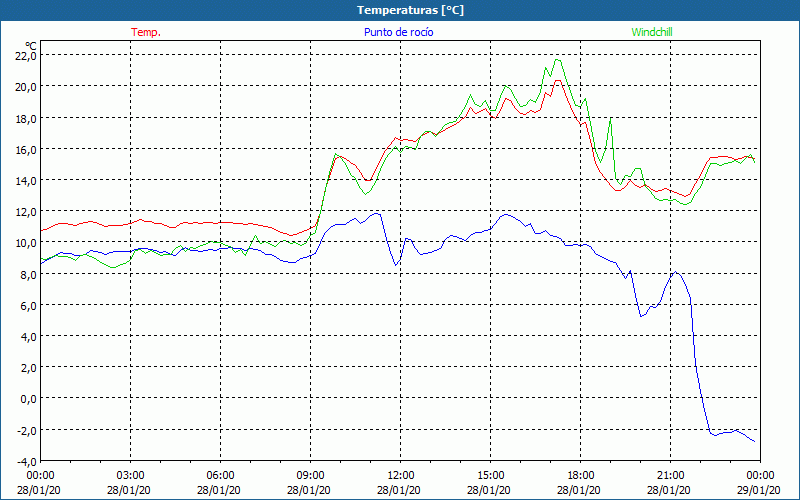Click the 15:00 time axis label
This screenshot has height=500, width=800.
[x=490, y=476]
